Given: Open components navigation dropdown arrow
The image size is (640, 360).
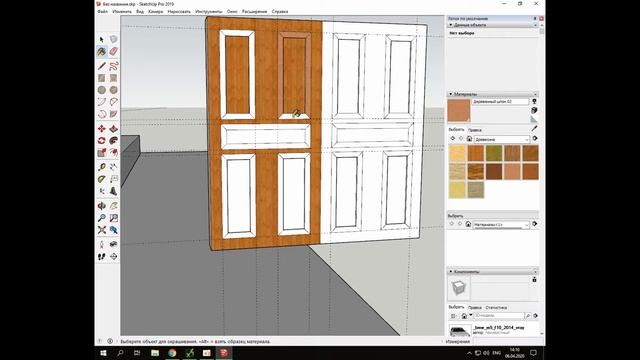Looking at the screenshot, I should [471, 315].
